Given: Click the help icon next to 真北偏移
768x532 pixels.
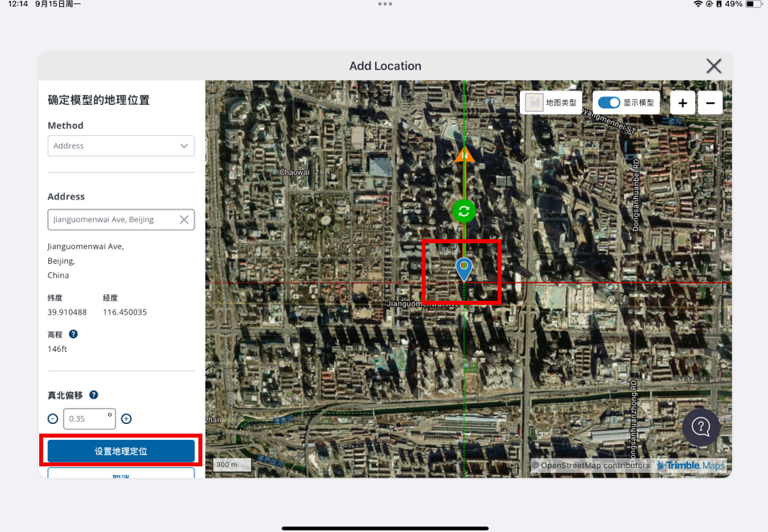Looking at the screenshot, I should 94,395.
